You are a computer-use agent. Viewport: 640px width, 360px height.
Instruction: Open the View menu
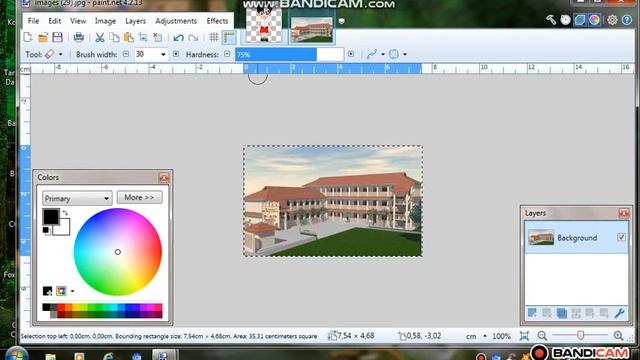pos(78,21)
